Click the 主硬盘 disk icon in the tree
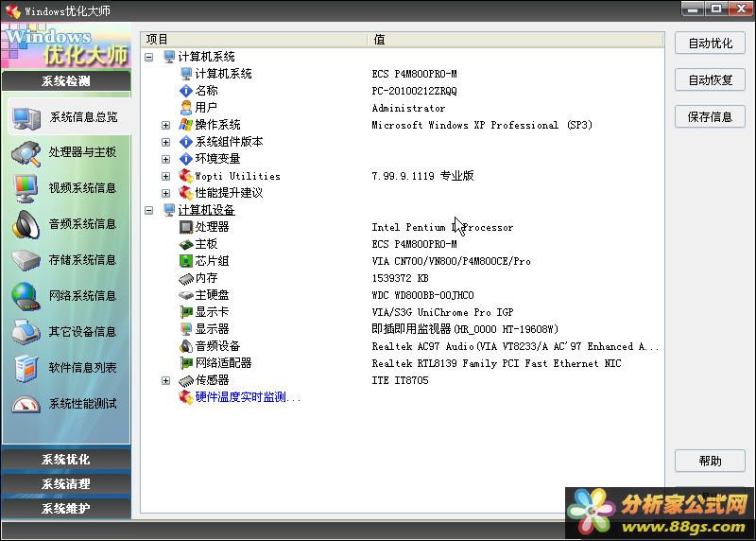The image size is (756, 541). (x=185, y=295)
